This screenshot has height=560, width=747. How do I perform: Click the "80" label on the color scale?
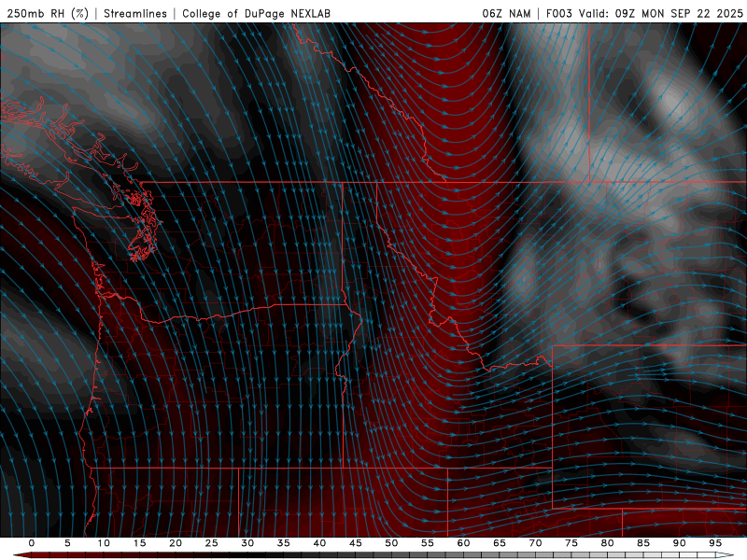607,543
